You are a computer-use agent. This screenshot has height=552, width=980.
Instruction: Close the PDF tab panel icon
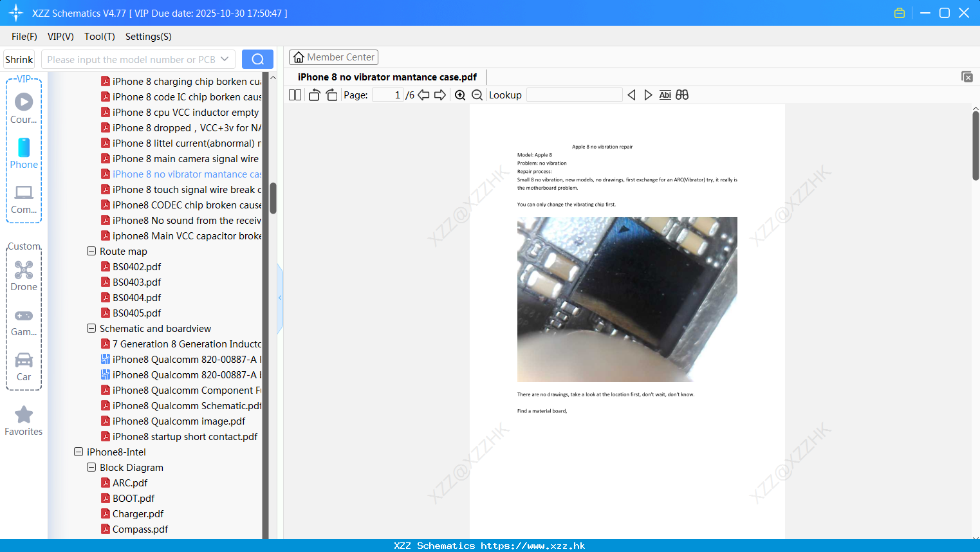pos(966,77)
